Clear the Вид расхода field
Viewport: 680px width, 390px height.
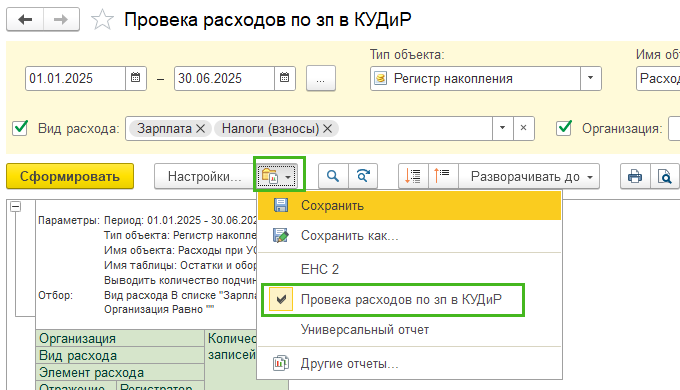(x=523, y=128)
